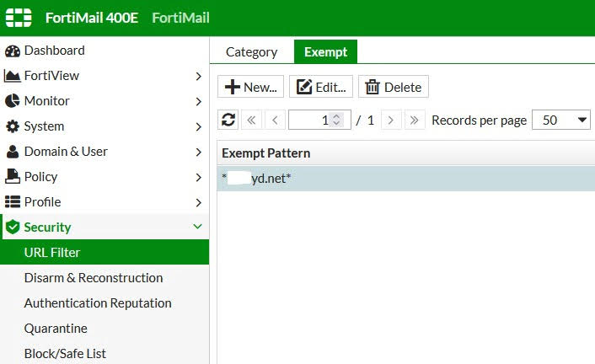
Task: Click the New... button
Action: coord(250,87)
